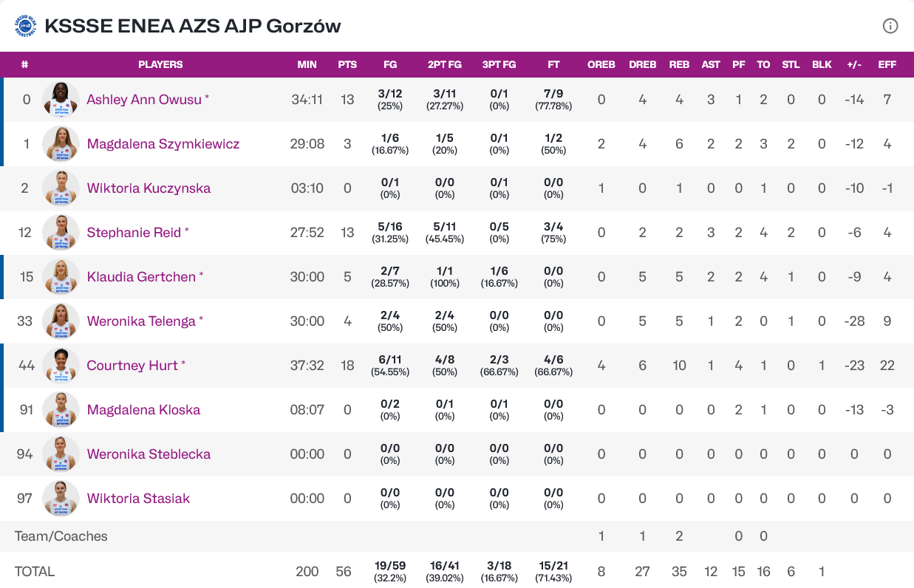
Task: Sort table by the PTS column header
Action: (347, 64)
